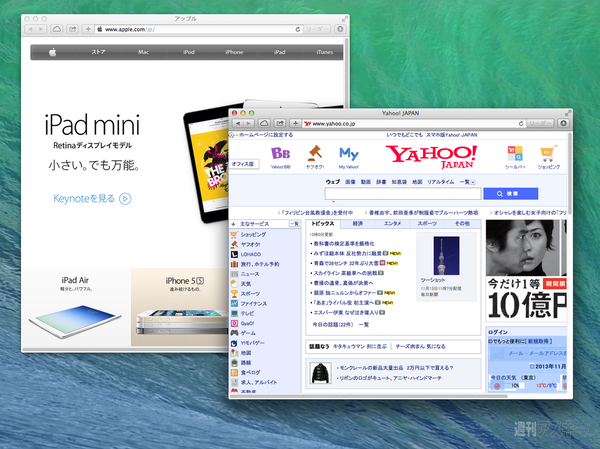Open iPod in Apple navigation bar
The height and width of the screenshot is (449, 600).
click(x=189, y=52)
